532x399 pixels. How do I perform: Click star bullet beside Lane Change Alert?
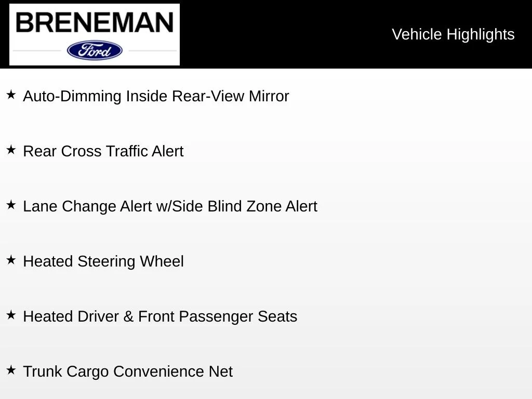[x=11, y=205]
